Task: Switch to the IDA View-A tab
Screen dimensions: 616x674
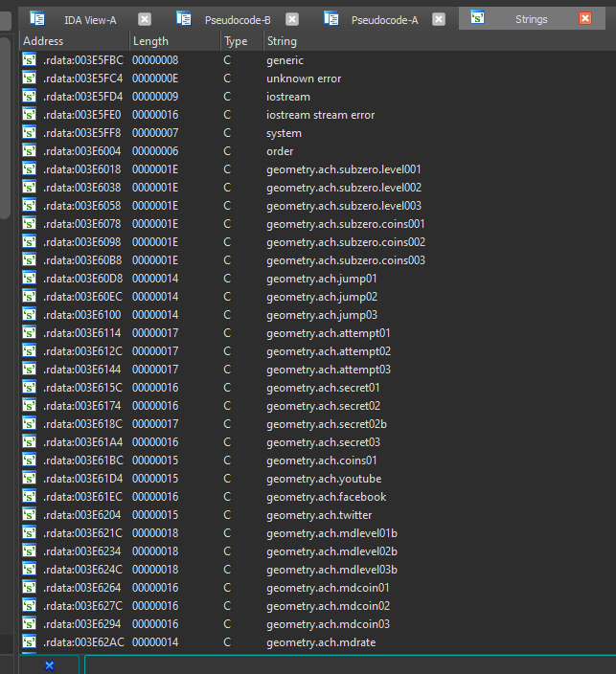Action: [x=90, y=20]
